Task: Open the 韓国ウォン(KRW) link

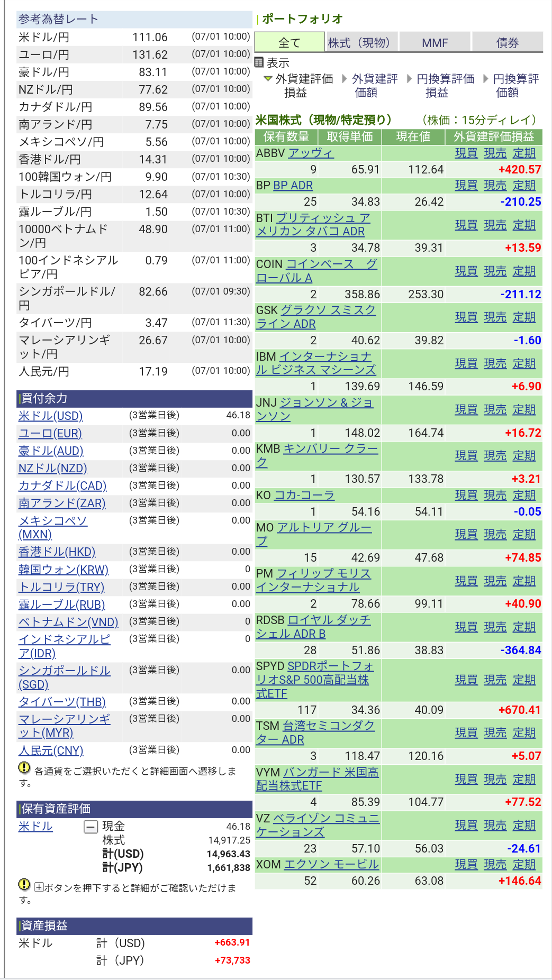Action: [x=64, y=570]
